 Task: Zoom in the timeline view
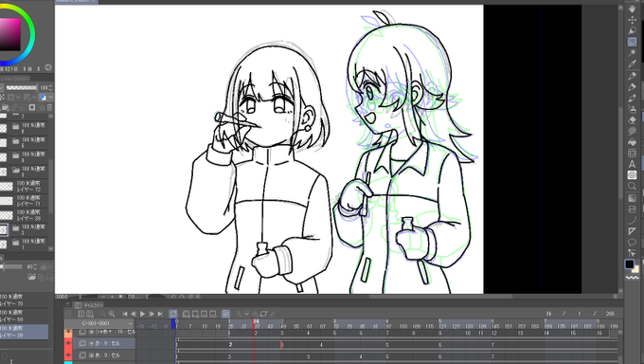[x=112, y=314]
